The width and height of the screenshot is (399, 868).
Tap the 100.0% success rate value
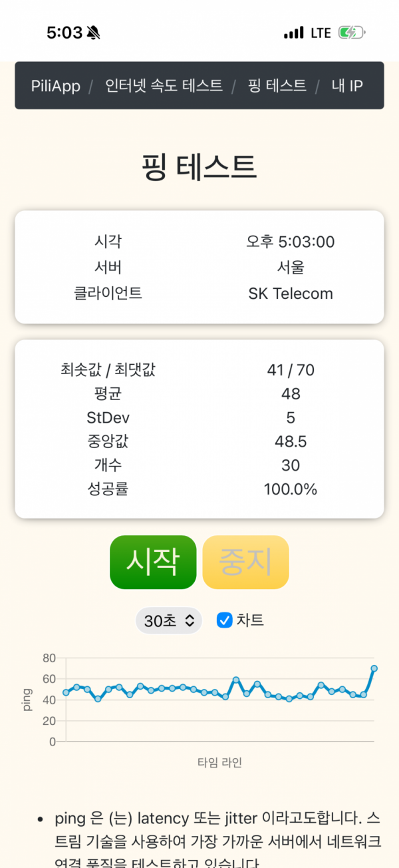click(x=291, y=490)
